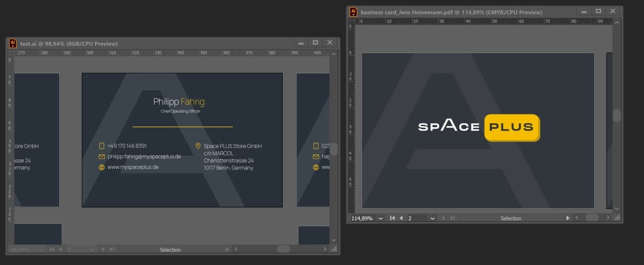Open zoom level dropdown in PDF window
This screenshot has width=644, height=265.
pyautogui.click(x=380, y=218)
